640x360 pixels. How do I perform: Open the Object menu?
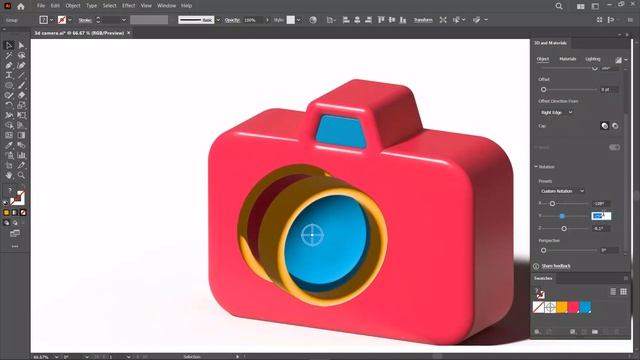(x=73, y=6)
